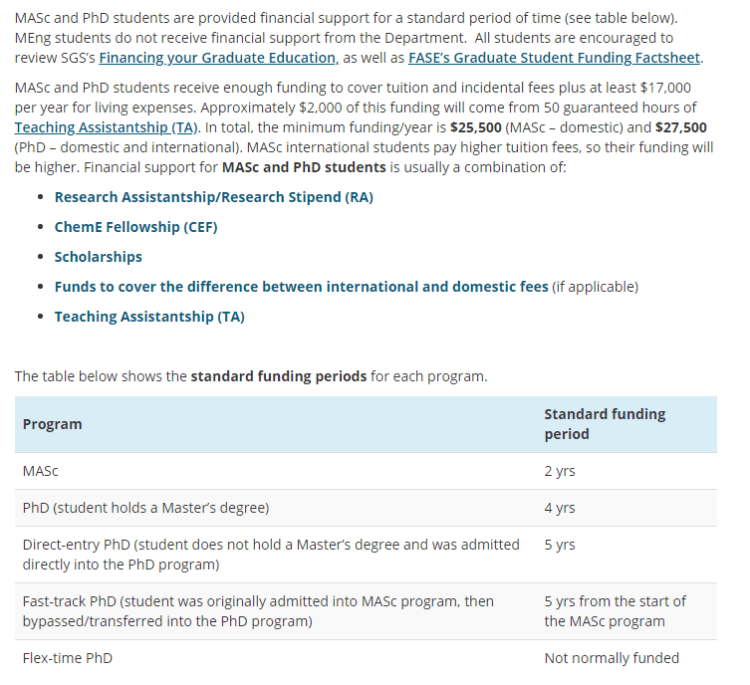Go to the Scholarships bullet link
The image size is (750, 685).
pos(98,257)
